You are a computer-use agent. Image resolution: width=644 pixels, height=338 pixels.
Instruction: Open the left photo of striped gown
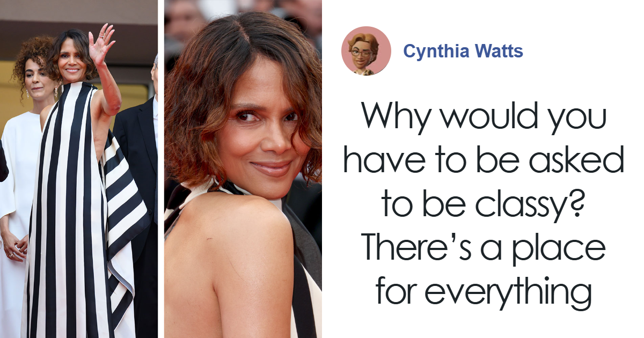(x=79, y=169)
